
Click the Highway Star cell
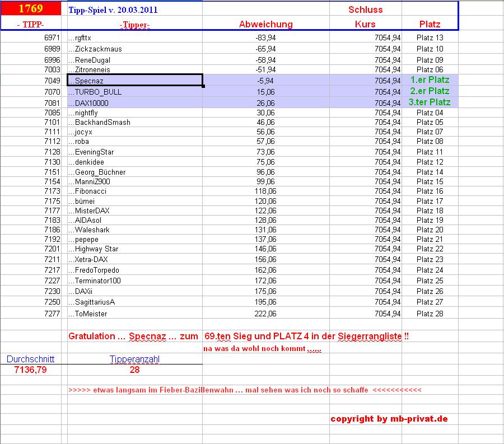tap(134, 249)
